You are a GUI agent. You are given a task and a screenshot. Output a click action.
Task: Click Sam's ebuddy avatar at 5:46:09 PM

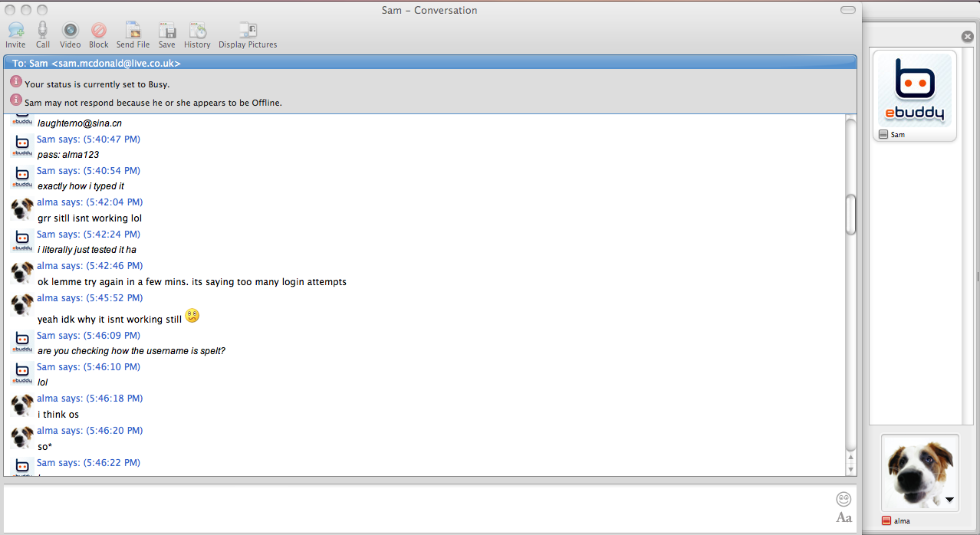point(22,343)
